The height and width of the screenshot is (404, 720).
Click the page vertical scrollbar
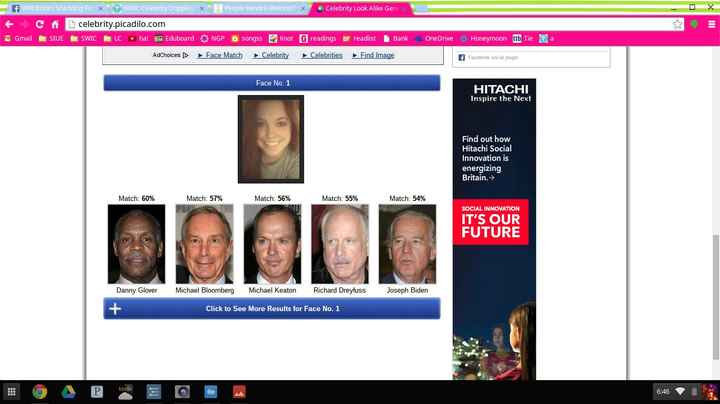pyautogui.click(x=715, y=297)
